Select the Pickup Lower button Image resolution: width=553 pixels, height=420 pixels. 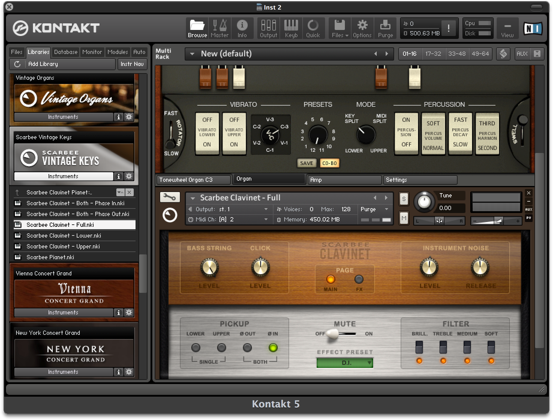[195, 348]
